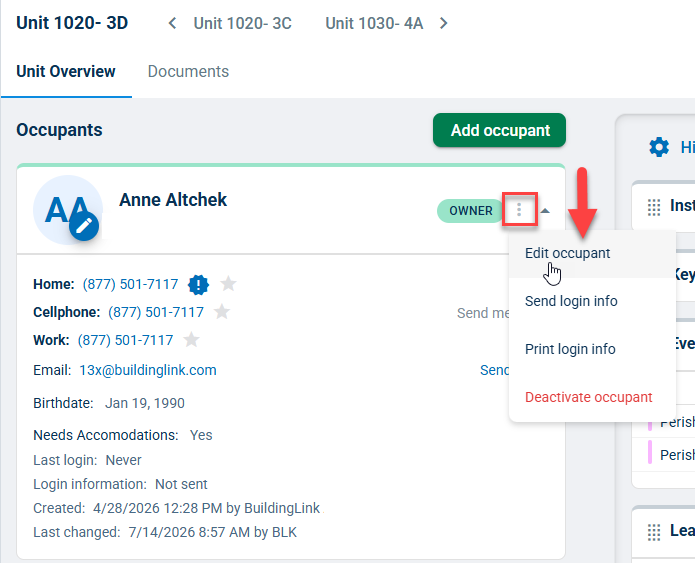This screenshot has height=563, width=695.
Task: Go to next unit with right chevron
Action: tap(443, 23)
